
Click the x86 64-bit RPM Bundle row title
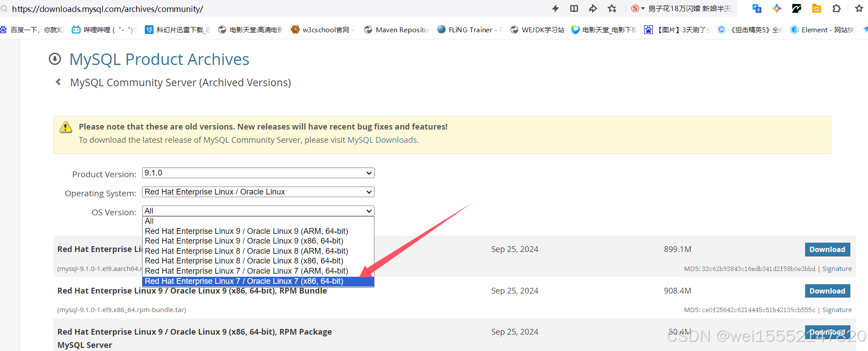click(x=192, y=291)
